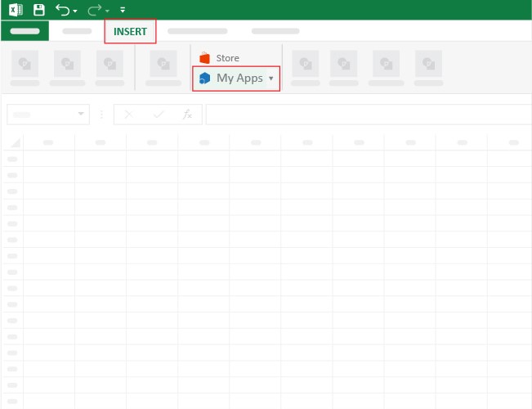This screenshot has width=532, height=409.
Task: Redo the last undone action
Action: (x=94, y=10)
